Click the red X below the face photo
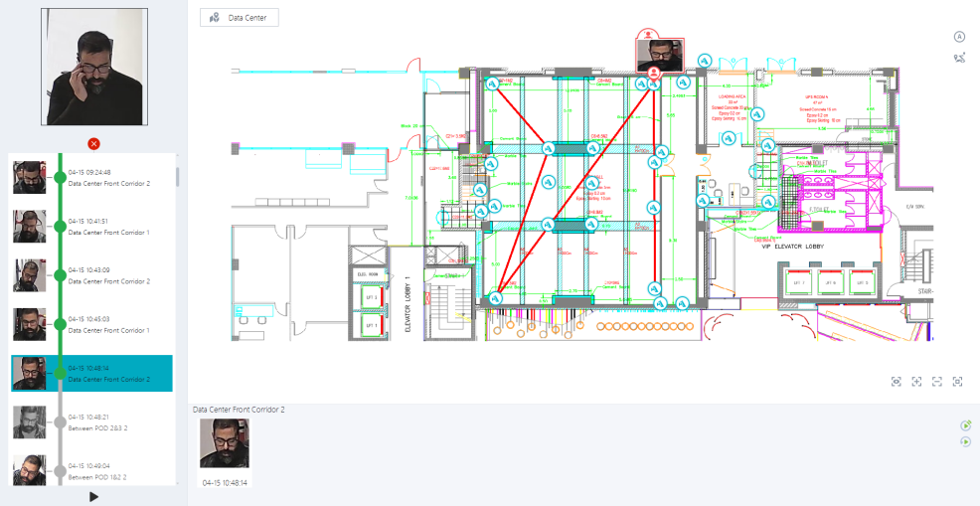 click(x=94, y=144)
